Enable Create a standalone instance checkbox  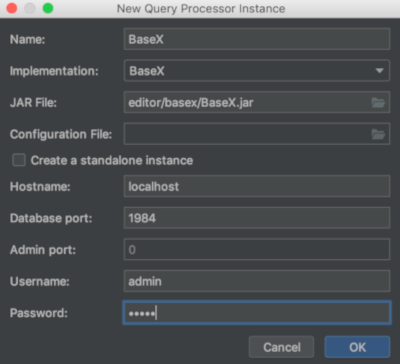(x=19, y=160)
